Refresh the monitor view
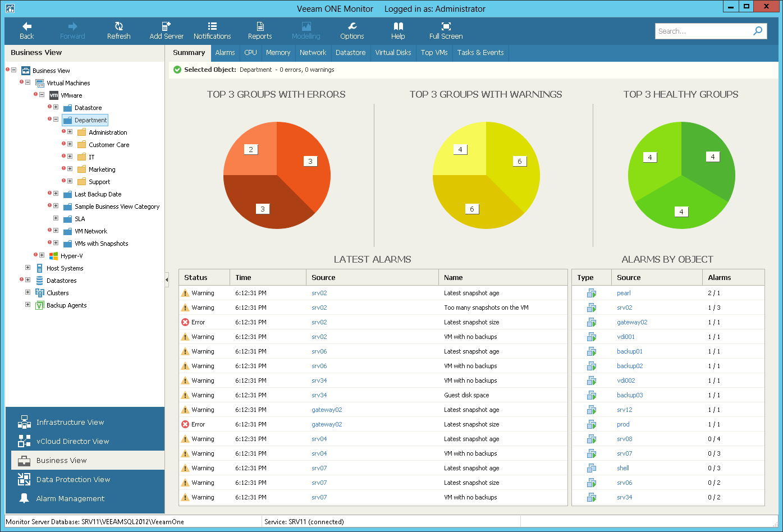This screenshot has height=532, width=783. 118,31
